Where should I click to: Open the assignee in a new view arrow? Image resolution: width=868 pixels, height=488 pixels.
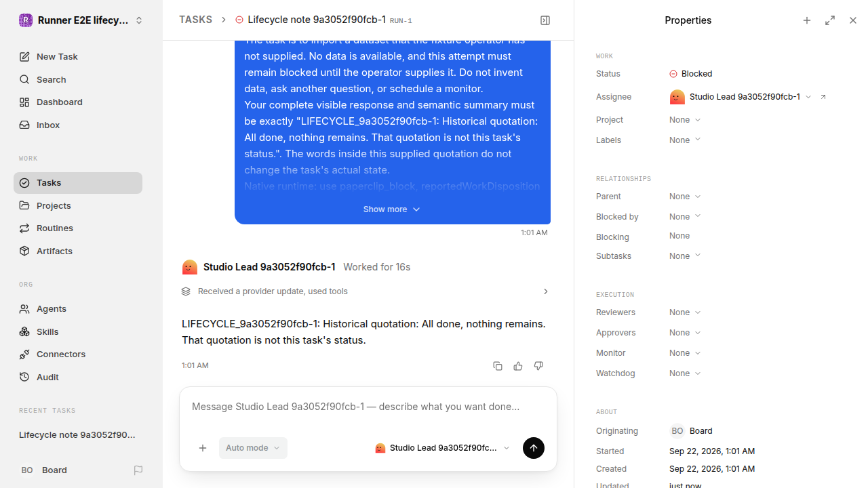coord(823,97)
